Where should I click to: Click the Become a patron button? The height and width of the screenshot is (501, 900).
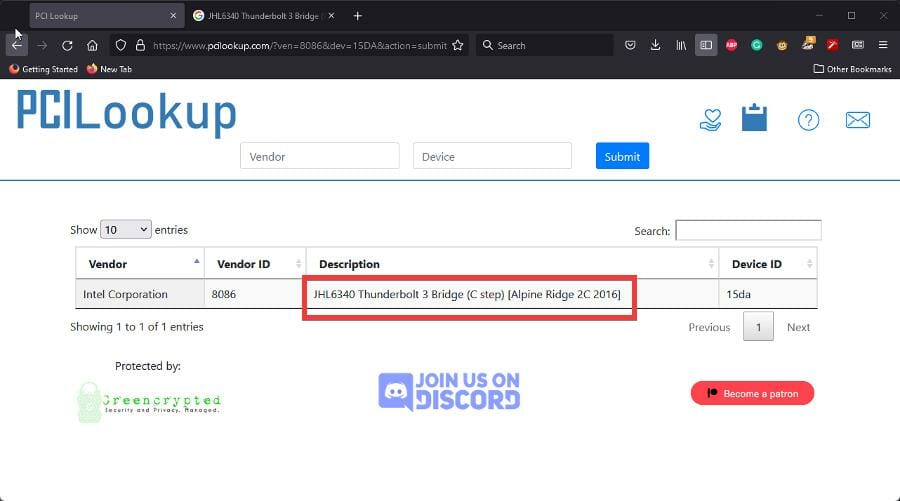pyautogui.click(x=752, y=393)
